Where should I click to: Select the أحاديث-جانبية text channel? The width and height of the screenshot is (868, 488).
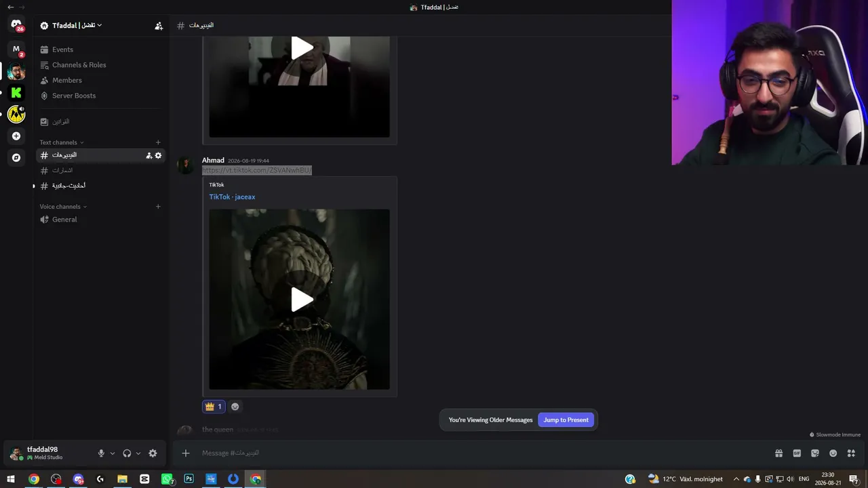pyautogui.click(x=100, y=186)
